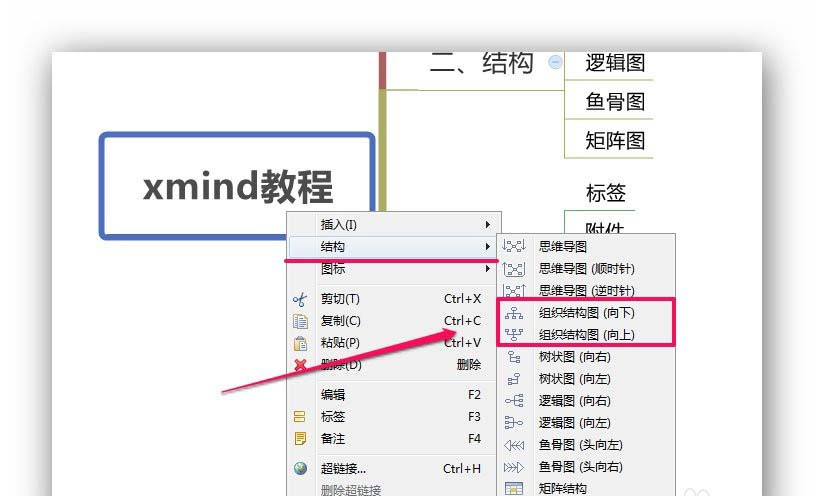Select 组织结构图 (向下) structure

point(587,313)
